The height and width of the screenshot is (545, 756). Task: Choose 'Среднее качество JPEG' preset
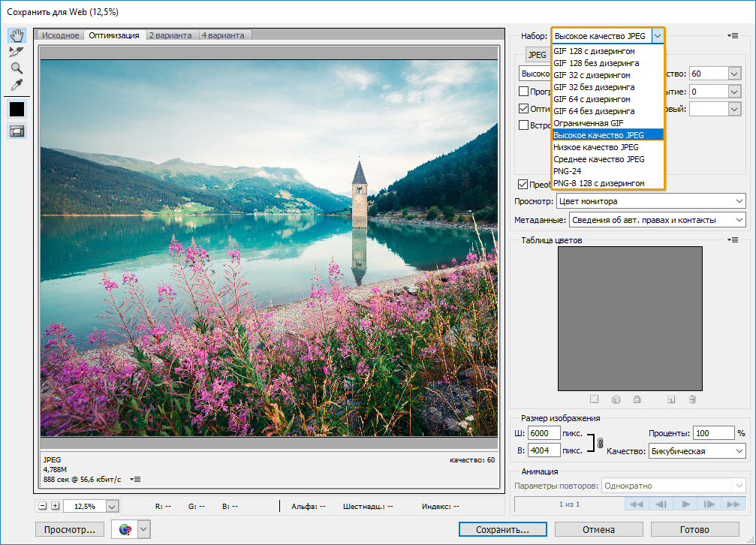pyautogui.click(x=607, y=159)
